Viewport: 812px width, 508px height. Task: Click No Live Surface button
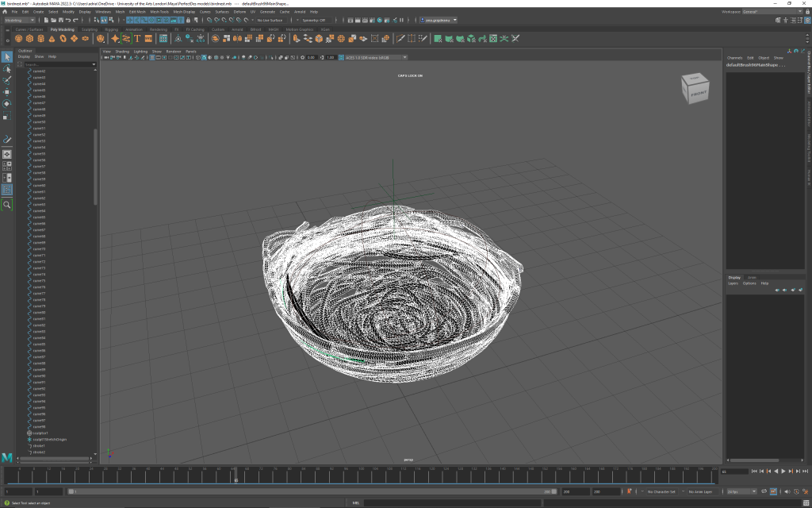click(270, 20)
